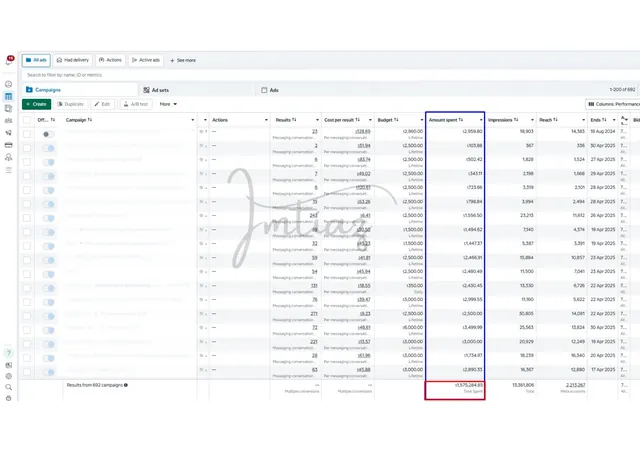Turn on campaign toggle for 18 Aug 2024 row

pos(48,134)
